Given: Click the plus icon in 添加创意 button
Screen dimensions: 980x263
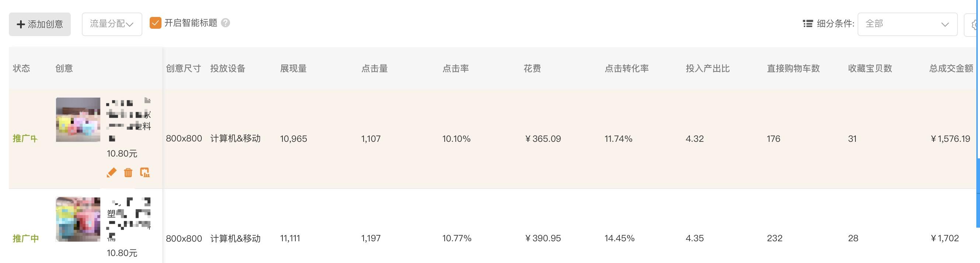Looking at the screenshot, I should [x=21, y=24].
